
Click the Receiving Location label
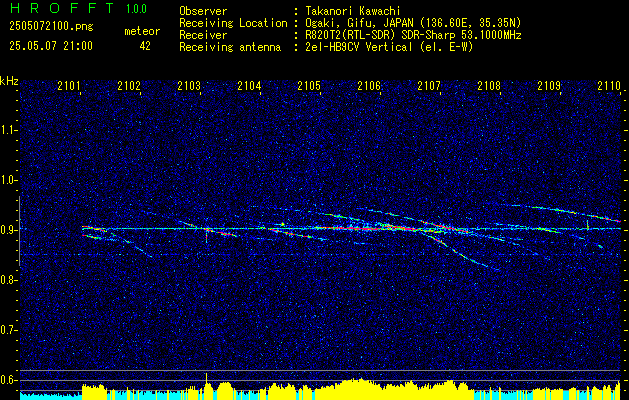(x=233, y=23)
